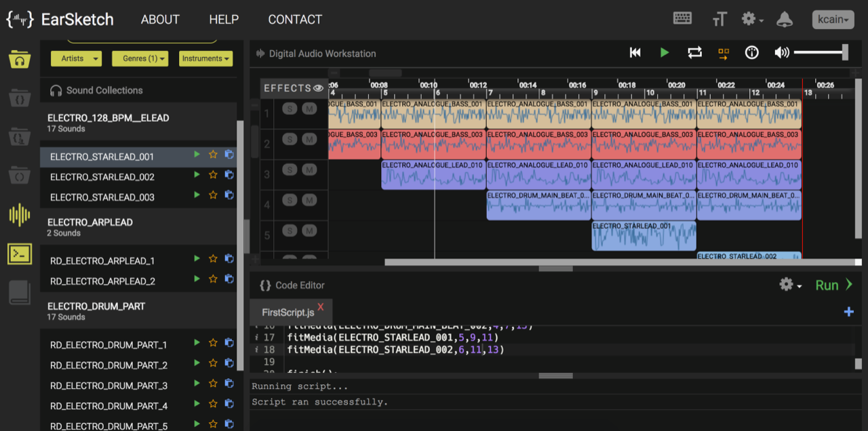Favorite RD_ELECTRO_ARPLEAD_1 with the star
The height and width of the screenshot is (431, 868).
(213, 259)
